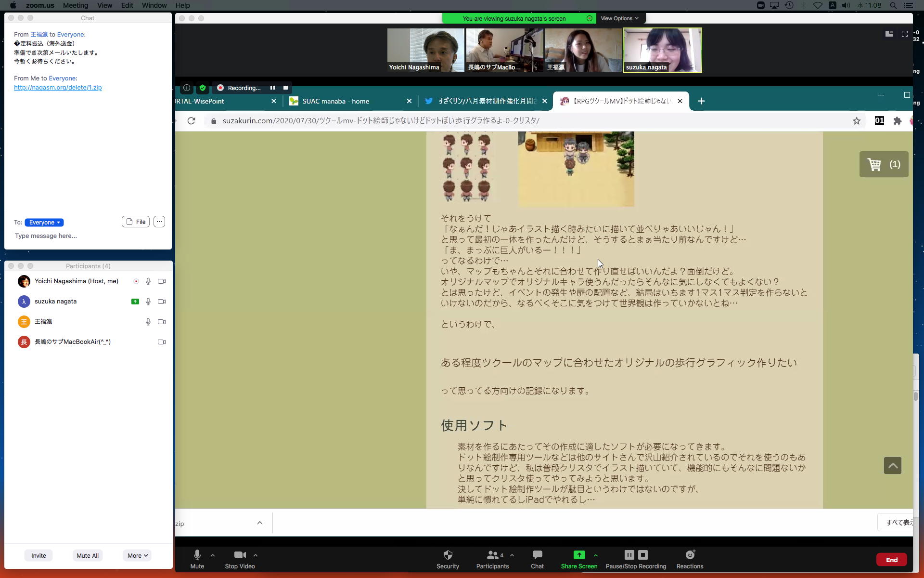Viewport: 924px width, 578px height.
Task: Toggle 王福瀛's microphone in Participants
Action: [148, 322]
